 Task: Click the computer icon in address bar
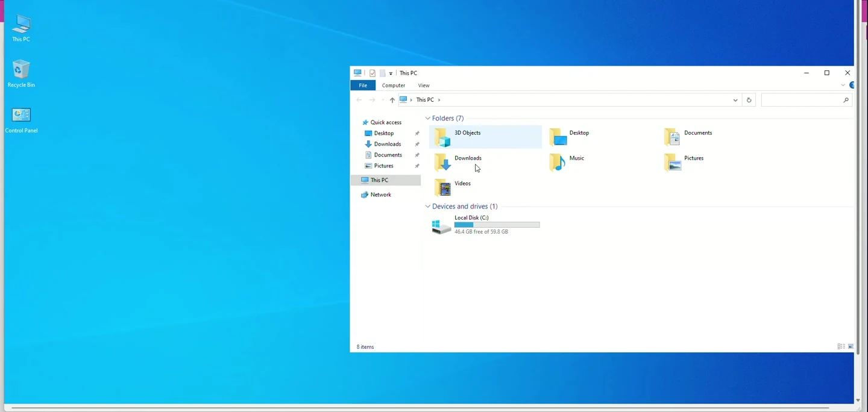click(404, 99)
